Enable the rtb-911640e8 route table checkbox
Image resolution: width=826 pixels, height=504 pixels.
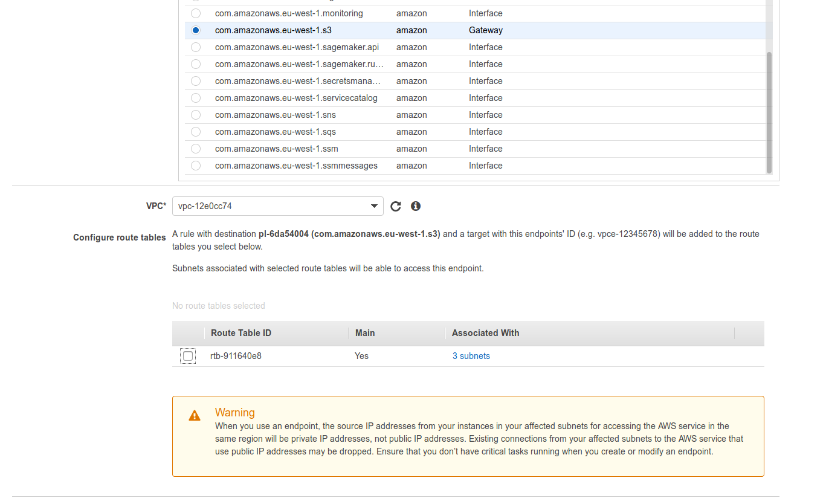[x=187, y=355]
